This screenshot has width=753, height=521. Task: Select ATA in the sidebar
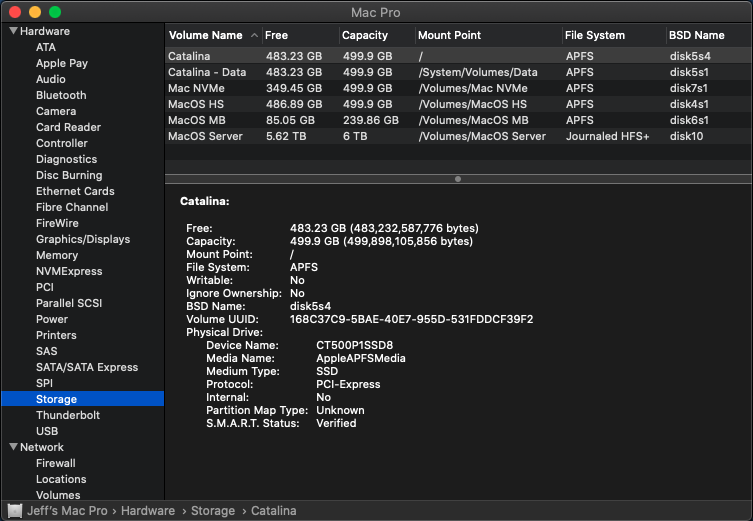(46, 47)
